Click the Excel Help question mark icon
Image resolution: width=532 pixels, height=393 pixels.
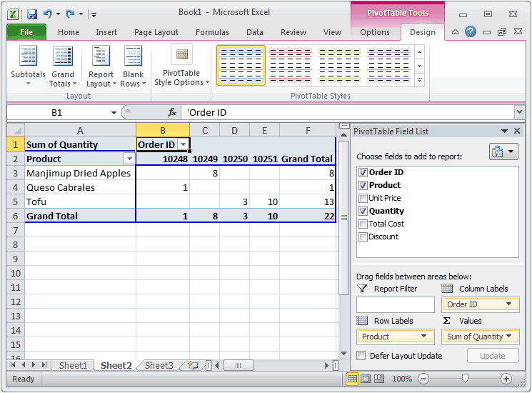point(471,32)
